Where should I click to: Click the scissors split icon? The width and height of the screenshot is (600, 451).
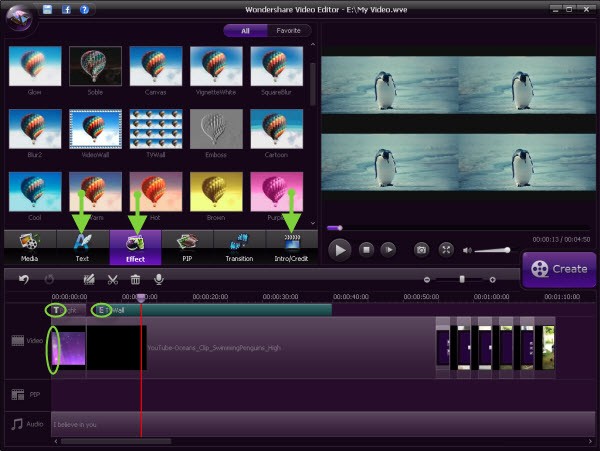pyautogui.click(x=113, y=279)
